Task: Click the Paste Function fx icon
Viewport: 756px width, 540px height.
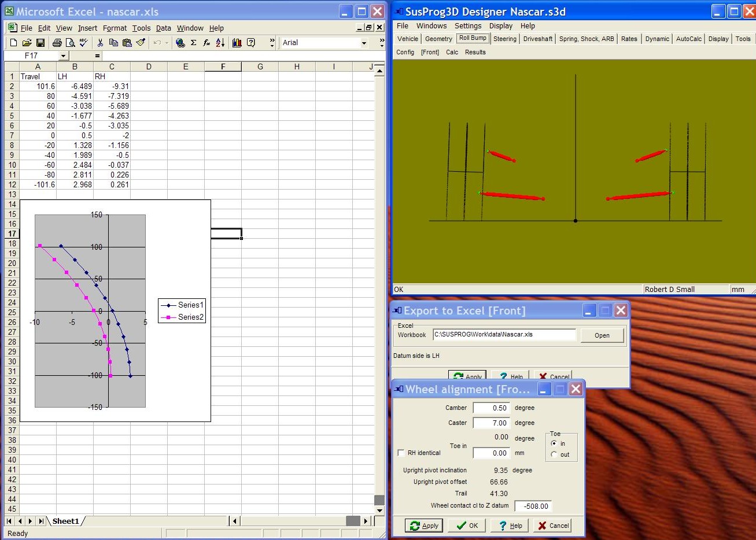Action: pos(206,43)
